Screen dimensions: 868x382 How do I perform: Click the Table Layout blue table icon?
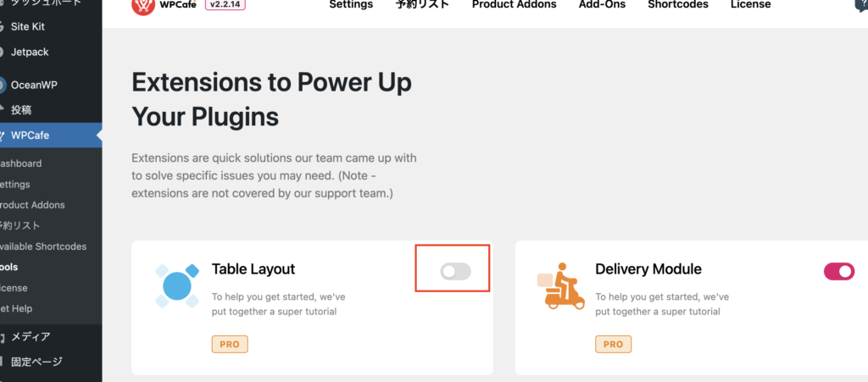[177, 285]
